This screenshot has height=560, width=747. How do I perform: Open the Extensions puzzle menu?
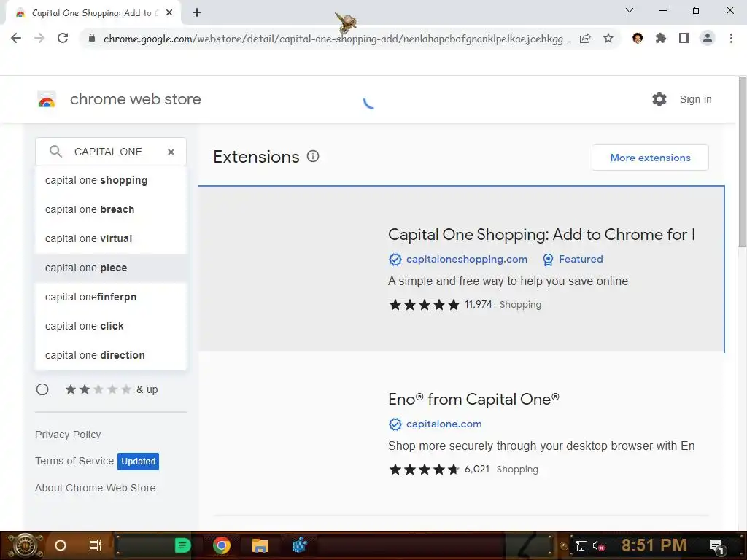pyautogui.click(x=661, y=38)
